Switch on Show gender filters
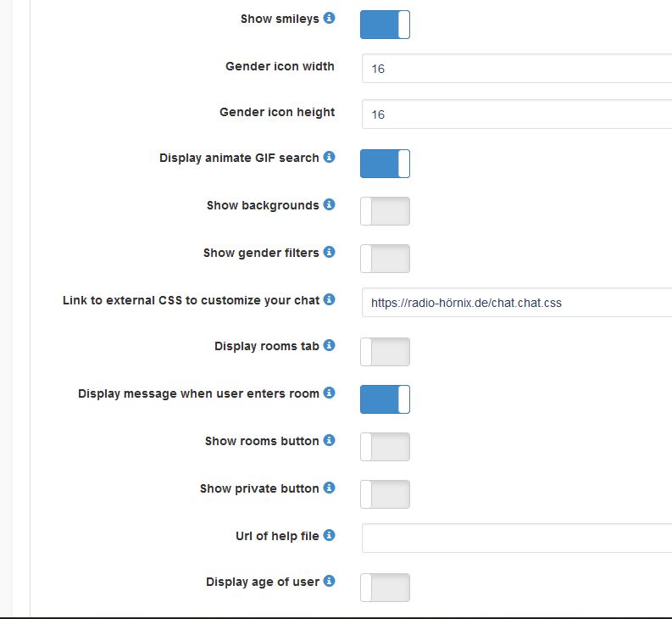Screen dimensions: 672x619 click(x=385, y=259)
